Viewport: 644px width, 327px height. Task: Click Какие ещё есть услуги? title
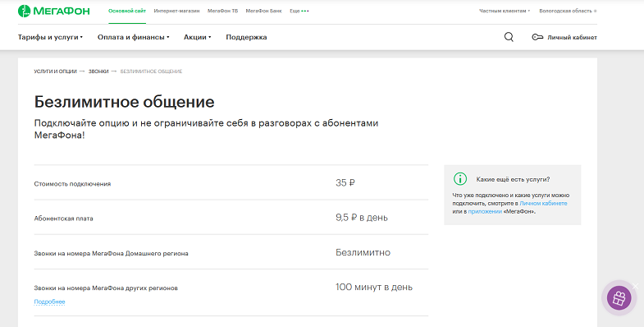[x=513, y=179]
